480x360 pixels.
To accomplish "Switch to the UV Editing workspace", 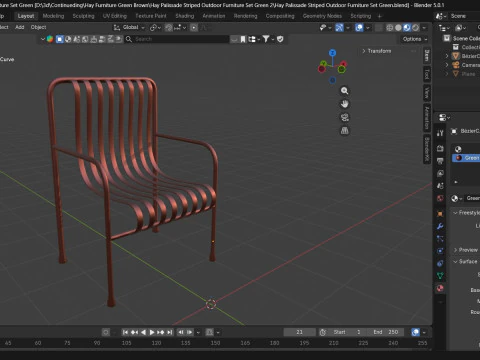I will (115, 16).
